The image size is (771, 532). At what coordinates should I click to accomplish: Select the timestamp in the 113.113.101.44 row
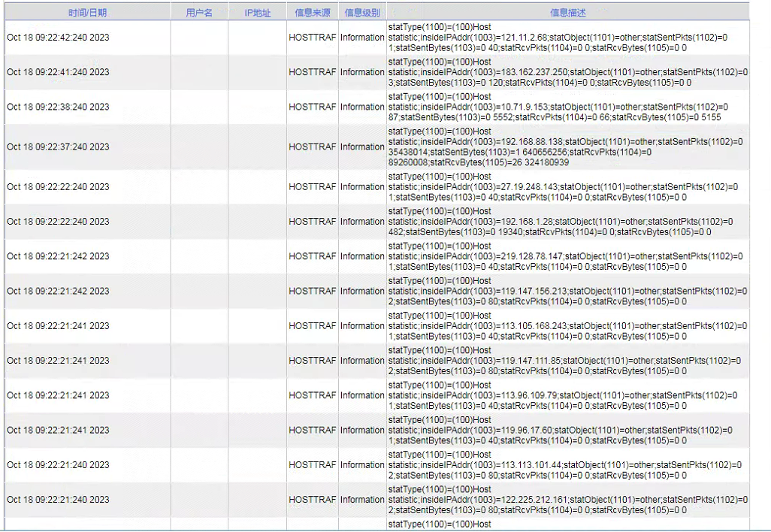pos(58,465)
